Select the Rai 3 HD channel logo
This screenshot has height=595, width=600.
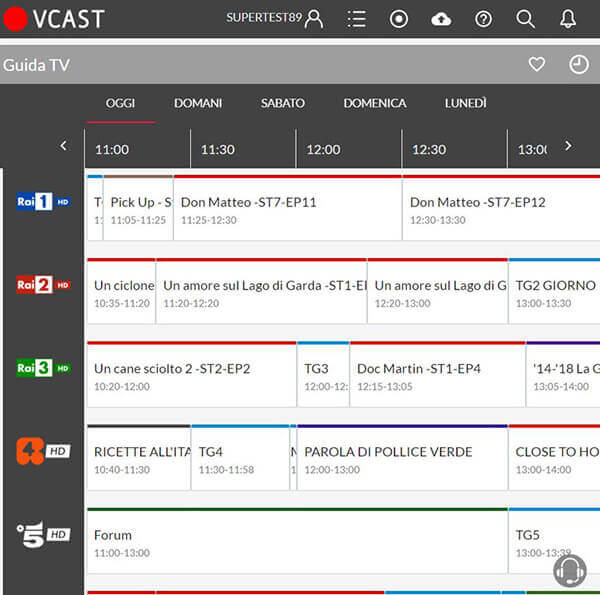coord(43,368)
